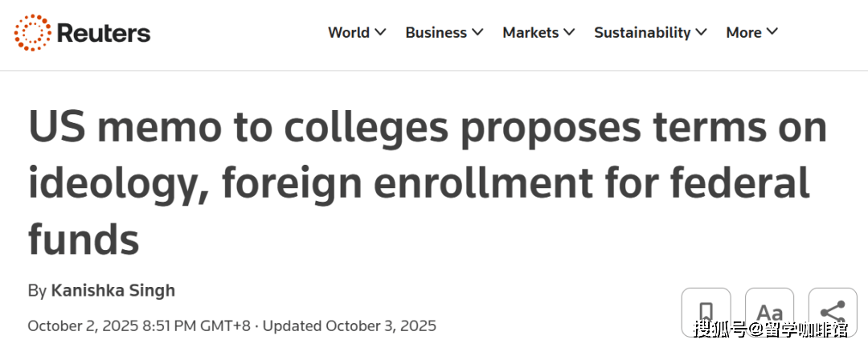The image size is (868, 348).
Task: Open the Markets menu
Action: tap(530, 33)
